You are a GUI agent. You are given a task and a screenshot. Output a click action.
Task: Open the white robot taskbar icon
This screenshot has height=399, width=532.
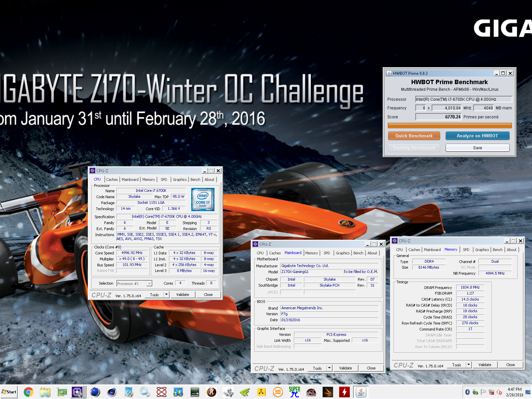coord(228,392)
